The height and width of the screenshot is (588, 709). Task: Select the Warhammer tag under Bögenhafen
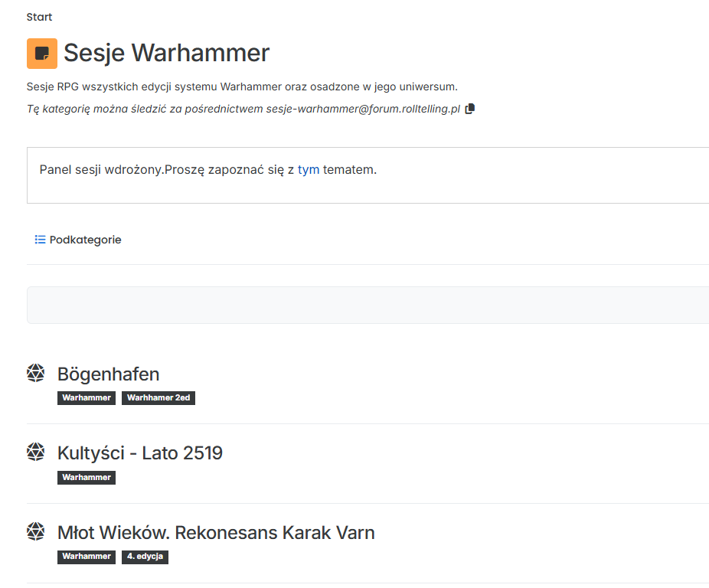pos(87,398)
